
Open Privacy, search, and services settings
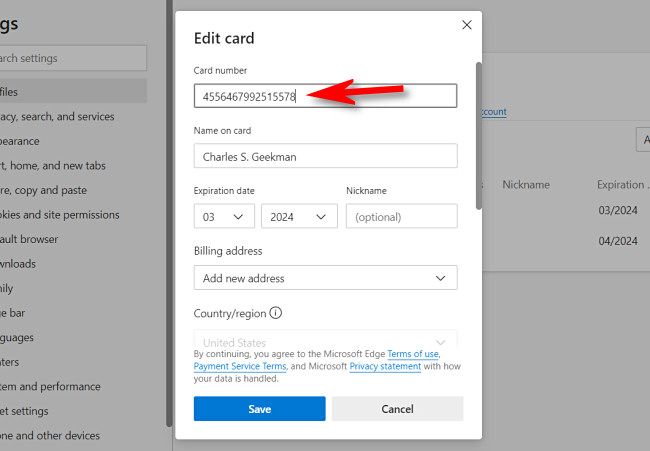[57, 116]
